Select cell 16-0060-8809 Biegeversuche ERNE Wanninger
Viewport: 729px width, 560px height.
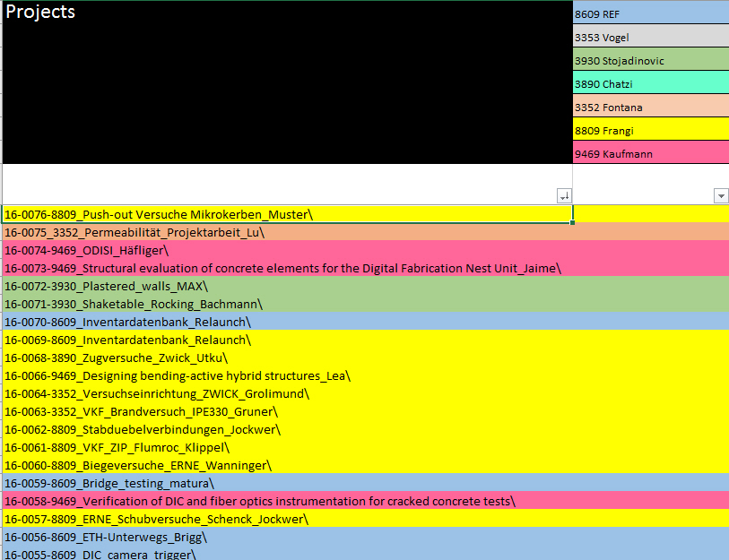point(287,465)
